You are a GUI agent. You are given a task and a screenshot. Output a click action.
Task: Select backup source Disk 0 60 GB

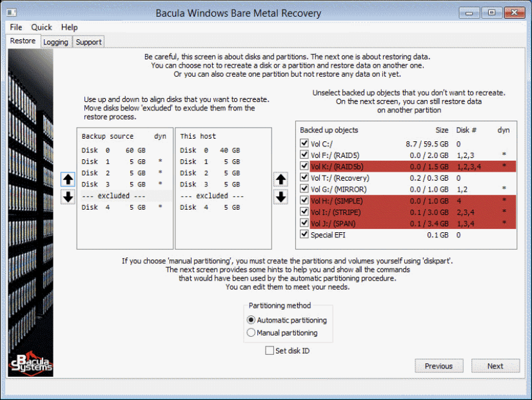coord(125,150)
